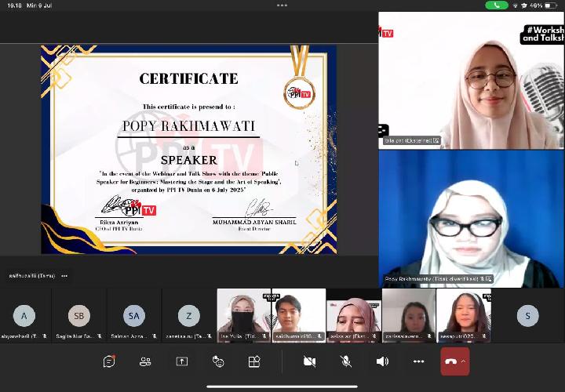Hang up the call
Image resolution: width=565 pixels, height=392 pixels.
[x=450, y=361]
